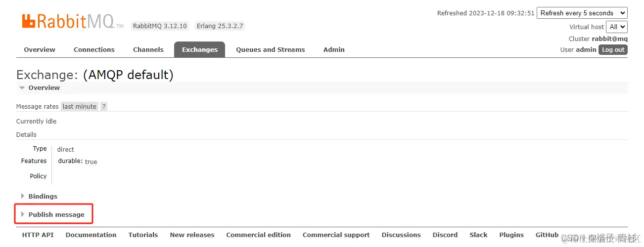Click the Log out button
Image resolution: width=644 pixels, height=247 pixels.
[613, 49]
